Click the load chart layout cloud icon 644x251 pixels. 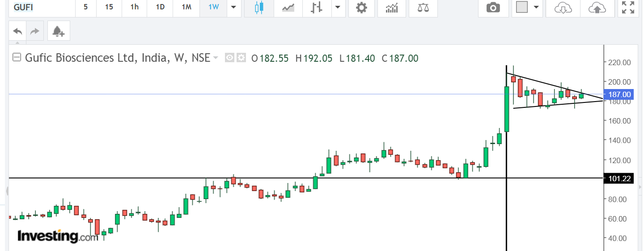(x=563, y=8)
